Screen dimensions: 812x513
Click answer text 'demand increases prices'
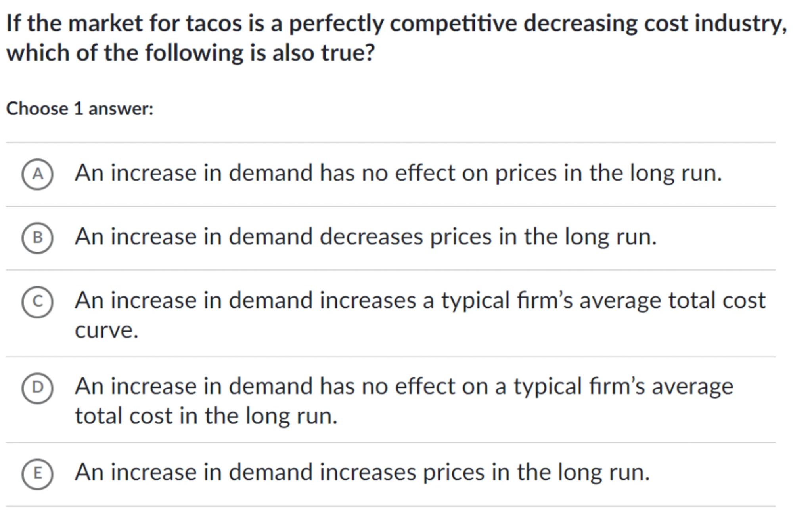(357, 472)
